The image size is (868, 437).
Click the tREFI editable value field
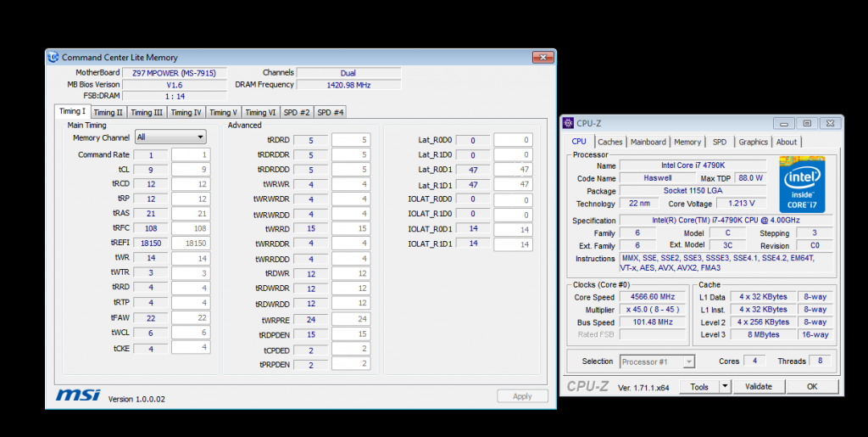[x=191, y=244]
